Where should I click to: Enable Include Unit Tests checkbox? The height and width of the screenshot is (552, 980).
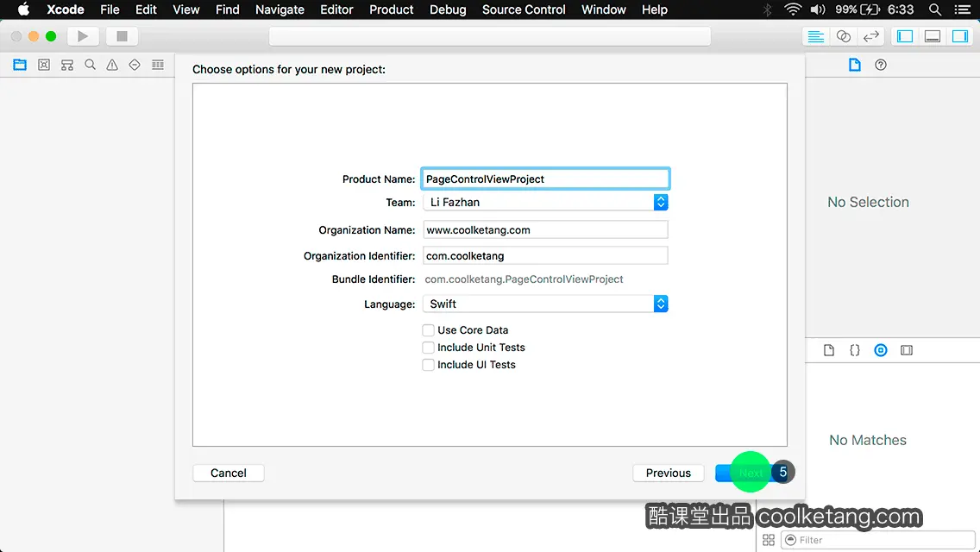point(428,348)
